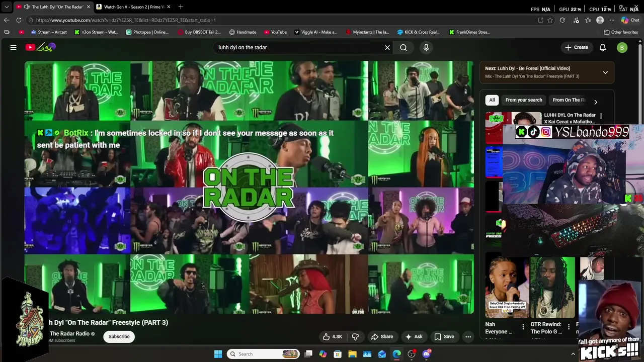Image resolution: width=644 pixels, height=362 pixels.
Task: Open the tab search dropdown arrow
Action: (7, 7)
